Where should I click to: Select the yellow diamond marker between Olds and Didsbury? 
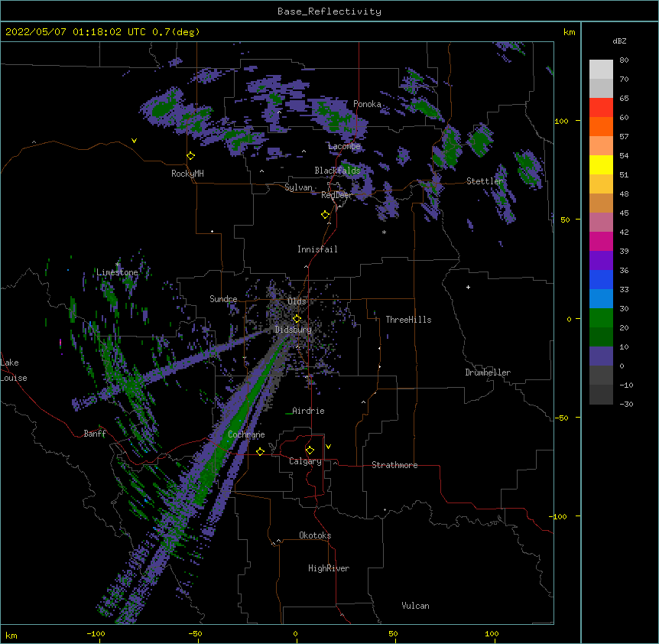(297, 319)
